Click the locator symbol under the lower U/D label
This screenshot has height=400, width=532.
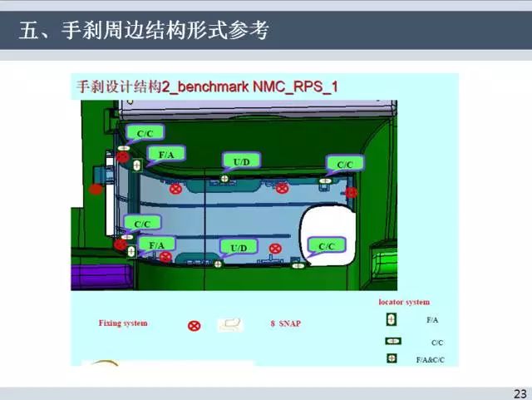218,263
